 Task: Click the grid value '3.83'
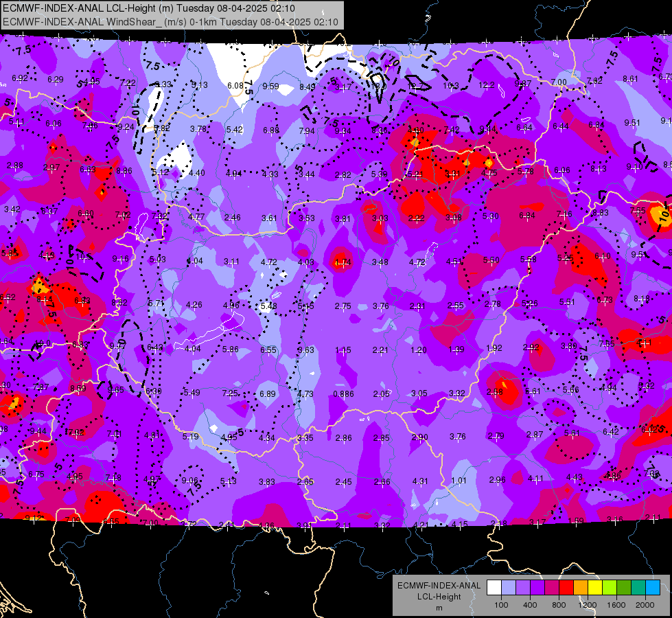pos(266,482)
